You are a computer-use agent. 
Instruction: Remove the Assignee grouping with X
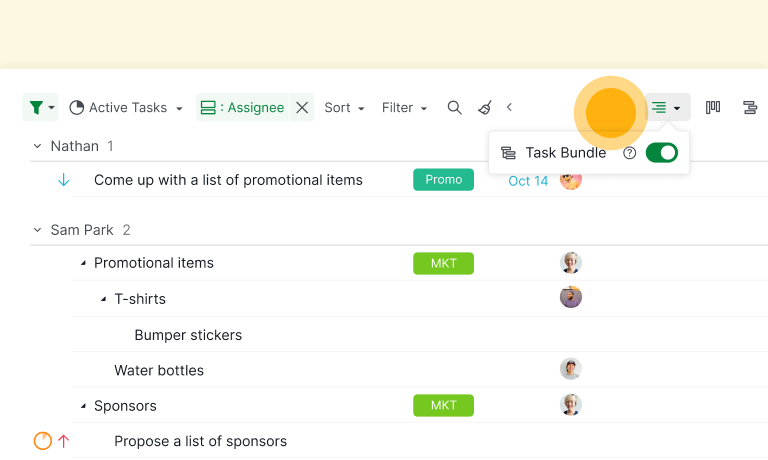pyautogui.click(x=302, y=107)
